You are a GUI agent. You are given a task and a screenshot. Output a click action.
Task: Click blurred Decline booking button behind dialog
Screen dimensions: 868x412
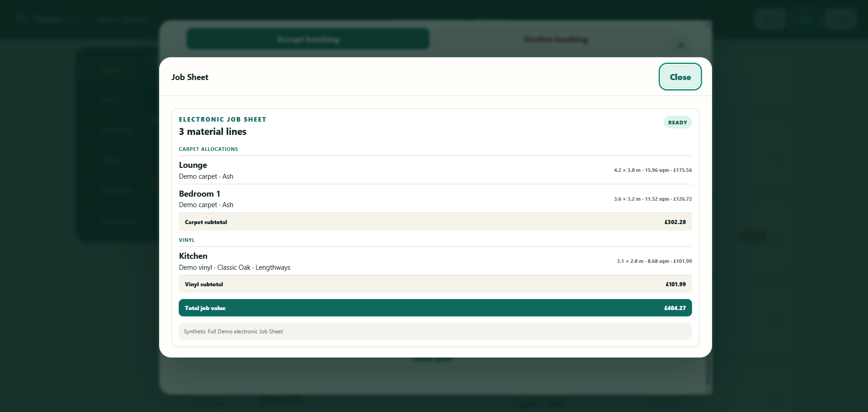[x=555, y=39]
